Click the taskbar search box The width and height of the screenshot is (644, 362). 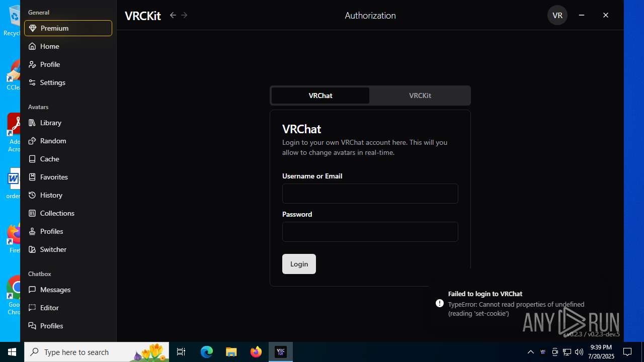(x=97, y=352)
